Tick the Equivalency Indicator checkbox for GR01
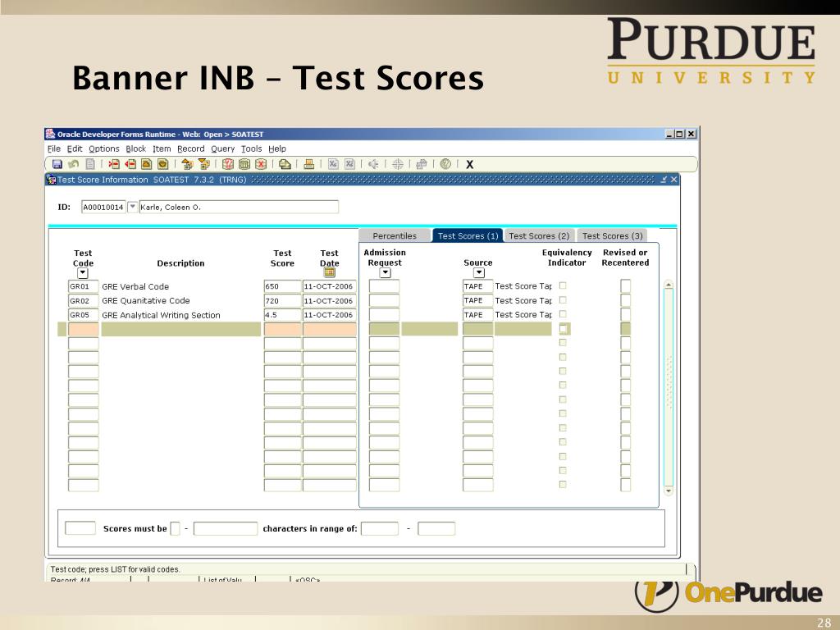 point(563,285)
